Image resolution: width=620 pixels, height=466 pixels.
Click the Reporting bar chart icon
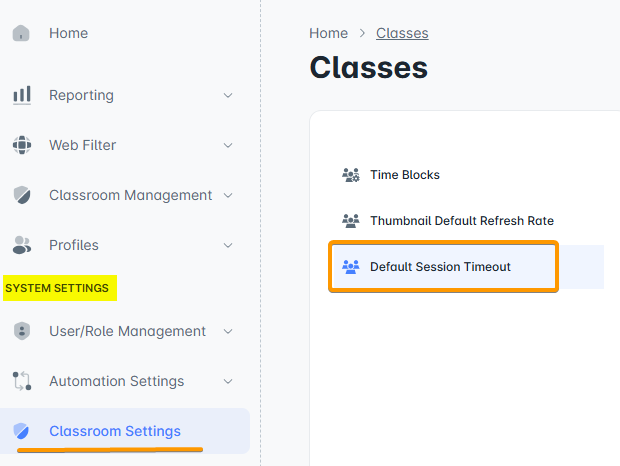point(21,95)
